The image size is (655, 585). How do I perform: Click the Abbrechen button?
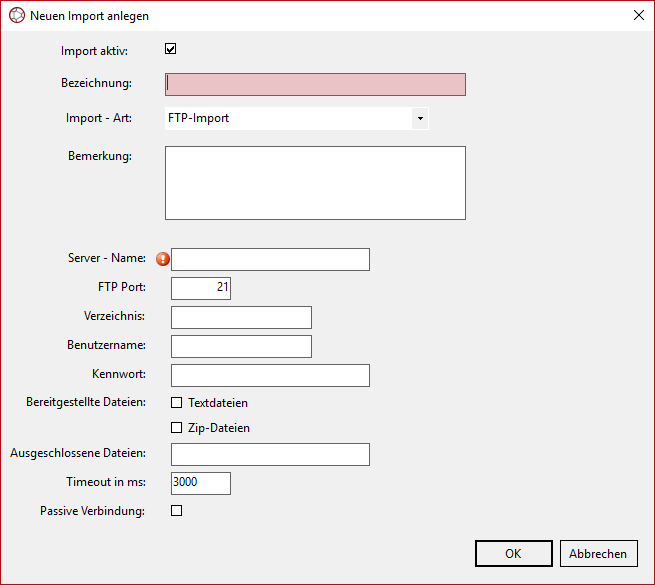(x=598, y=554)
